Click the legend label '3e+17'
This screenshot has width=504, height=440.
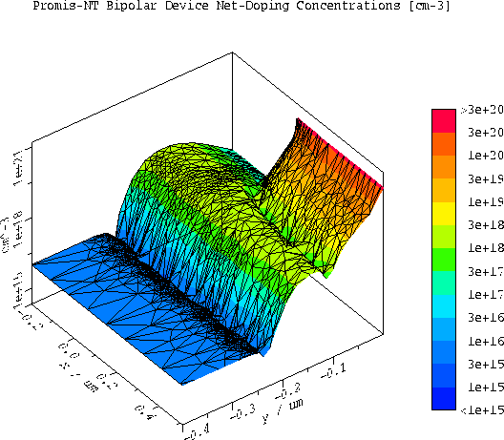coord(485,272)
